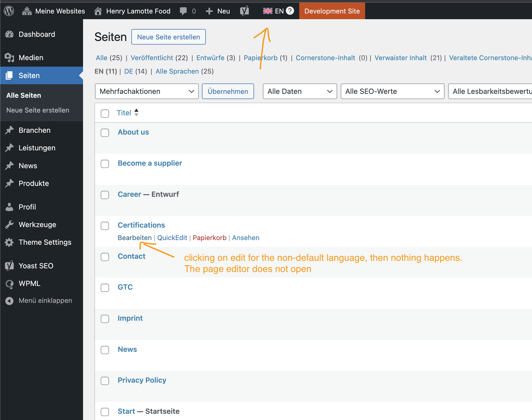532x420 pixels.
Task: Click the Medien media icon
Action: pos(9,58)
